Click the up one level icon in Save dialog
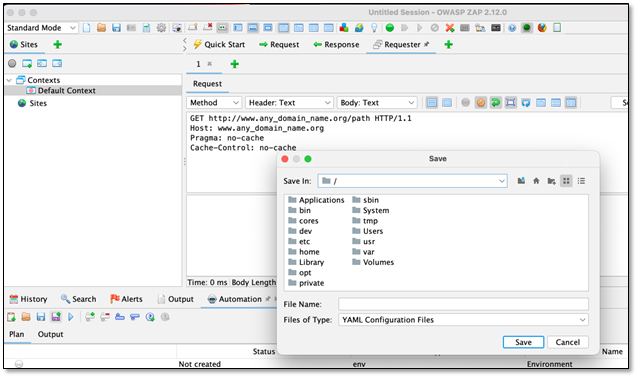The height and width of the screenshot is (378, 638). click(521, 181)
